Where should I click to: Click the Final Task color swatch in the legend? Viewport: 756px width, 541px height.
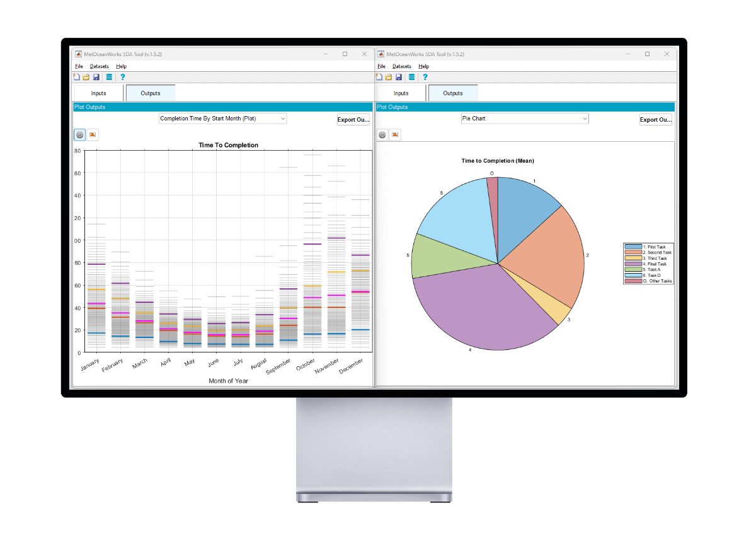point(633,264)
